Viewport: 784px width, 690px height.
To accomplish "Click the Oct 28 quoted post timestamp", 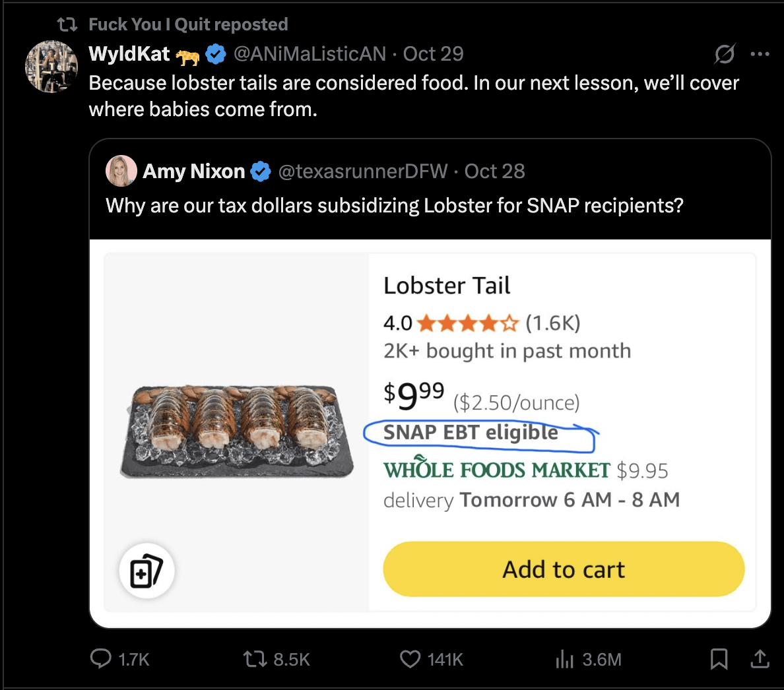I will pos(494,172).
